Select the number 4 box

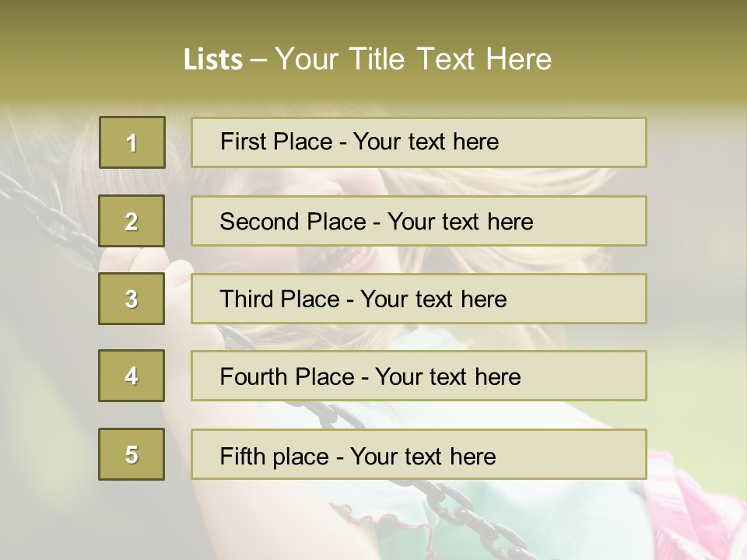click(x=132, y=376)
